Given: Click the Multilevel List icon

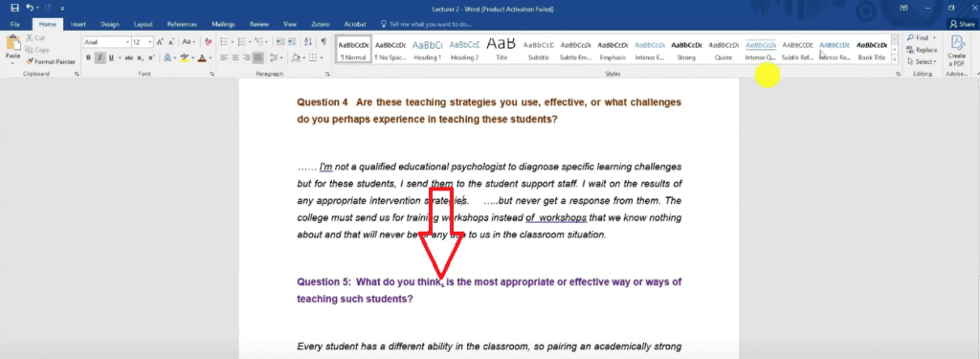Looking at the screenshot, I should click(x=260, y=42).
